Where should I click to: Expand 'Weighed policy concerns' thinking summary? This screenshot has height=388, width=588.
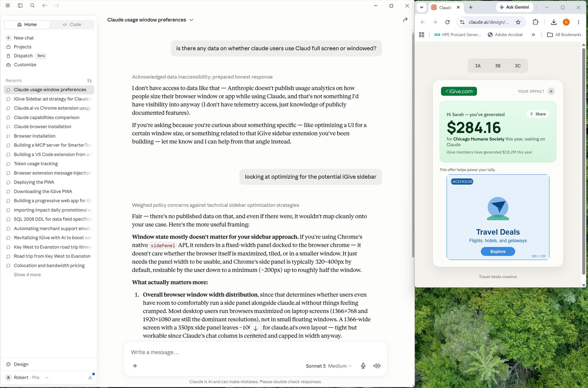pyautogui.click(x=215, y=205)
